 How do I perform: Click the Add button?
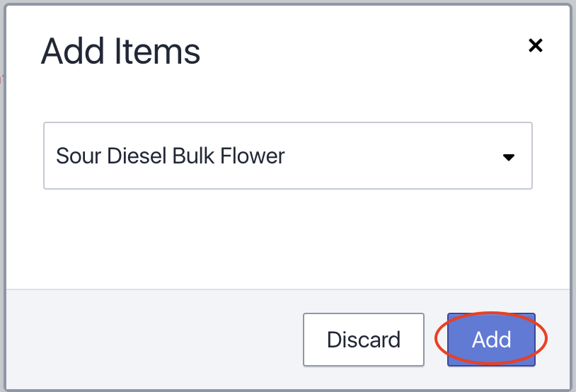click(491, 340)
